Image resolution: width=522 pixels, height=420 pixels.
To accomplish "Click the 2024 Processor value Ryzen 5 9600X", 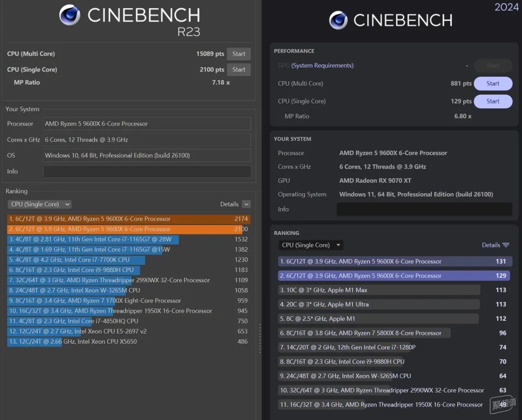I will pyautogui.click(x=393, y=153).
